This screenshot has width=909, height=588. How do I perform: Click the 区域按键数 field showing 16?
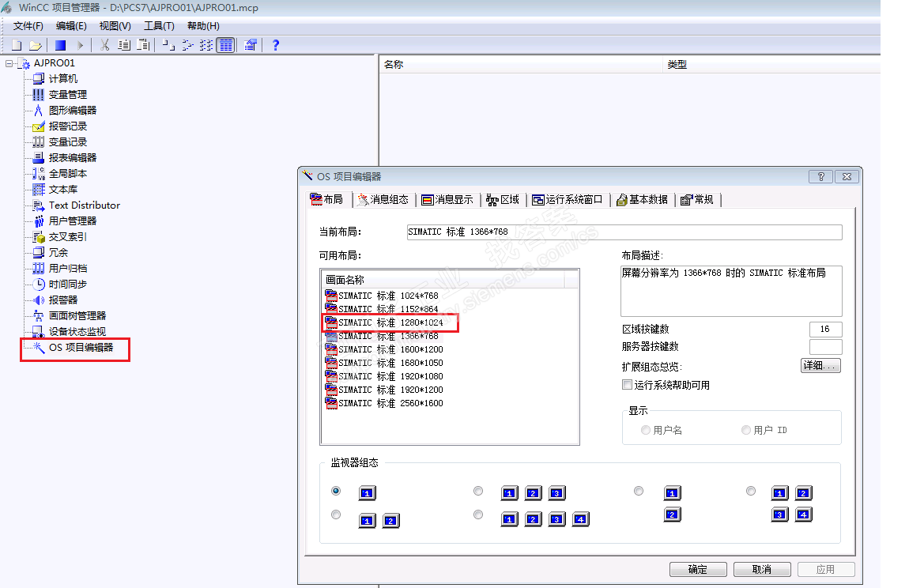pos(825,329)
